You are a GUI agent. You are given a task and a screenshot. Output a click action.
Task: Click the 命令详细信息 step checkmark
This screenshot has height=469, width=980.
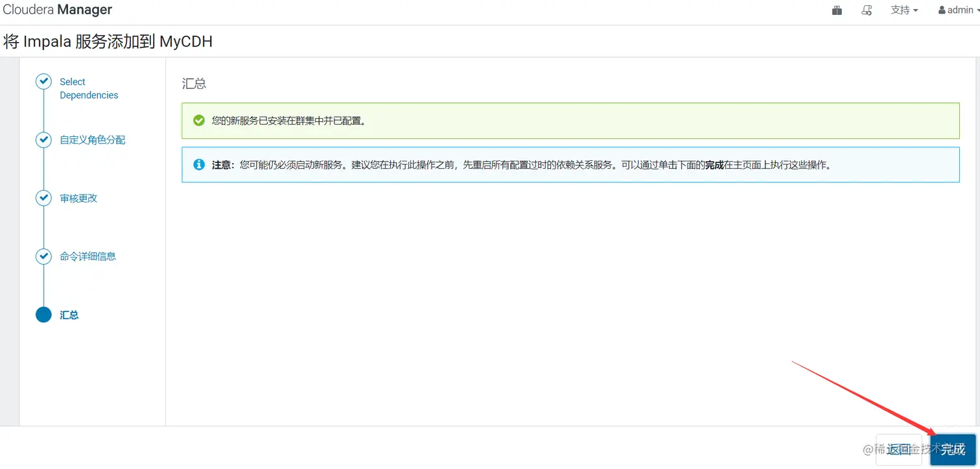point(43,256)
